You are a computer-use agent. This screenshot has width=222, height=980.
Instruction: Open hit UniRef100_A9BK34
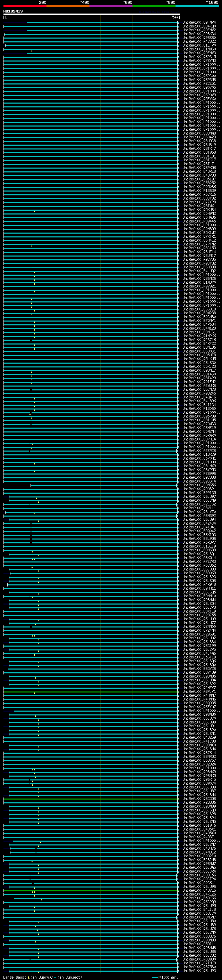[x=199, y=34]
